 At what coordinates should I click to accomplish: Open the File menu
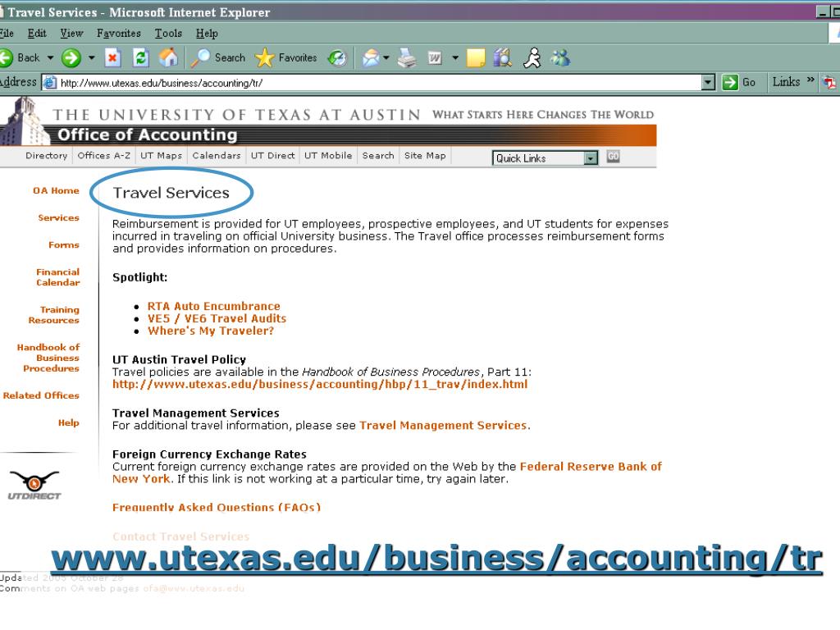[x=7, y=33]
